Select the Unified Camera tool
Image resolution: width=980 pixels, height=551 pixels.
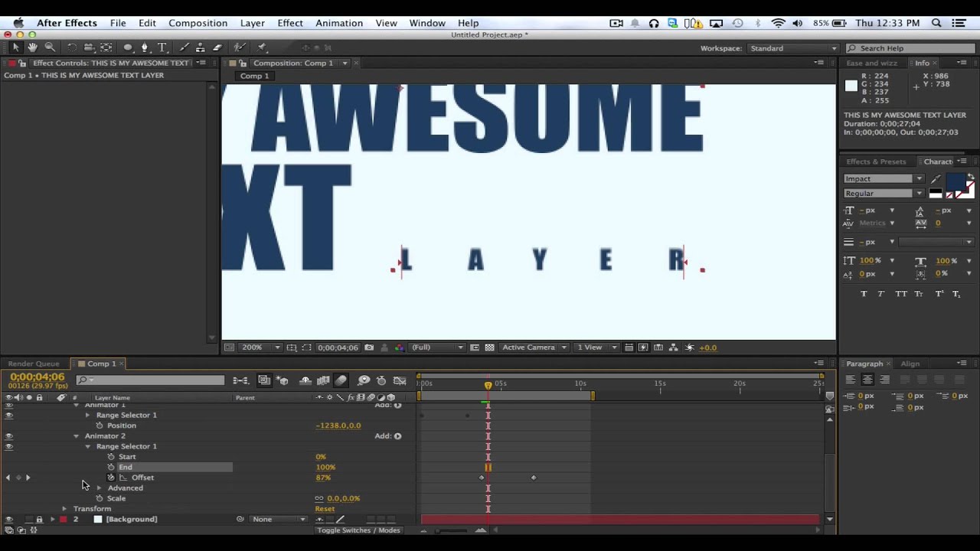89,47
